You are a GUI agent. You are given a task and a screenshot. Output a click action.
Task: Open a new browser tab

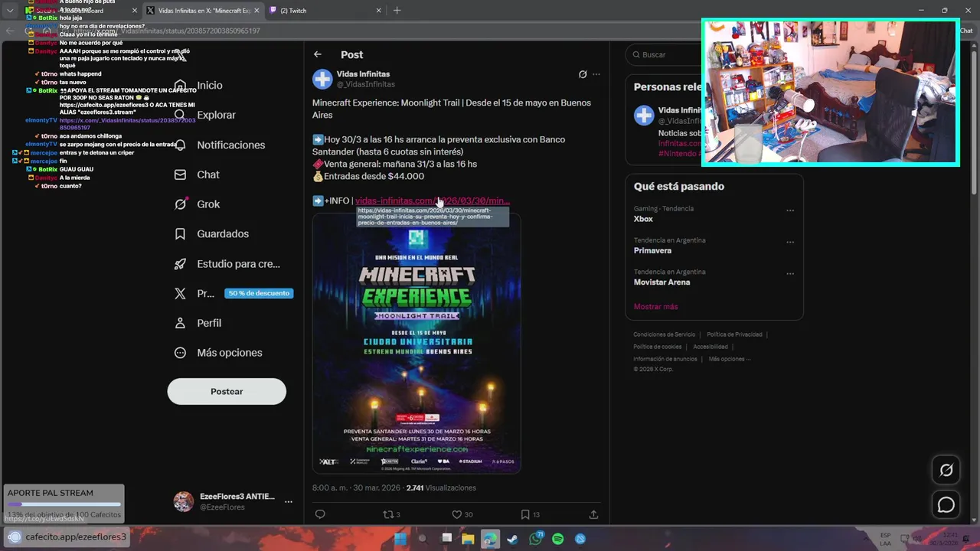pos(397,11)
